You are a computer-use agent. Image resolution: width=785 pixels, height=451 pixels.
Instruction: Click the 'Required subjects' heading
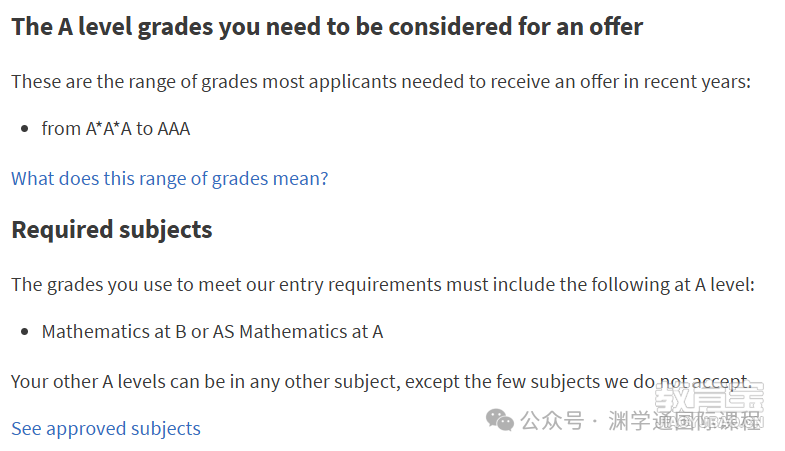(x=112, y=230)
